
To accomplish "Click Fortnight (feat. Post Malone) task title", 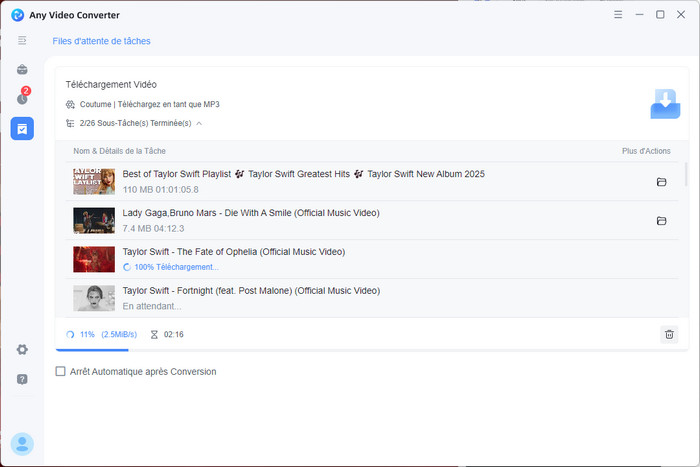I will pos(251,291).
